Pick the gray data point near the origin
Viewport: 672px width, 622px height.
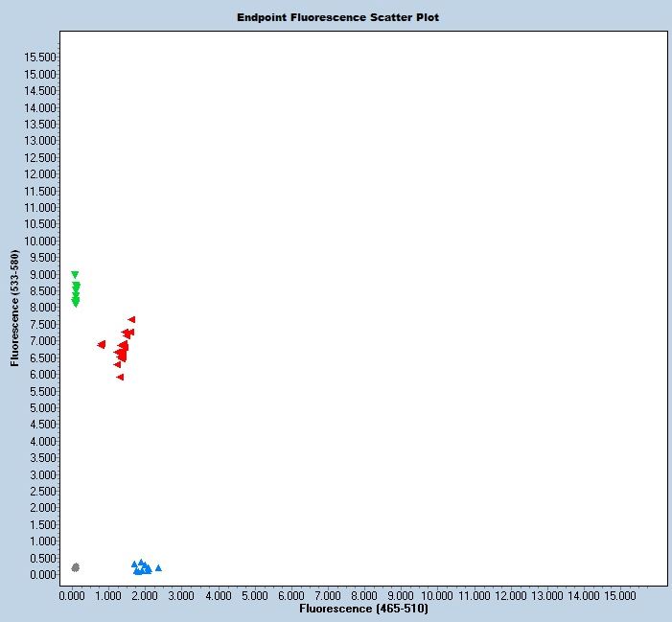75,567
